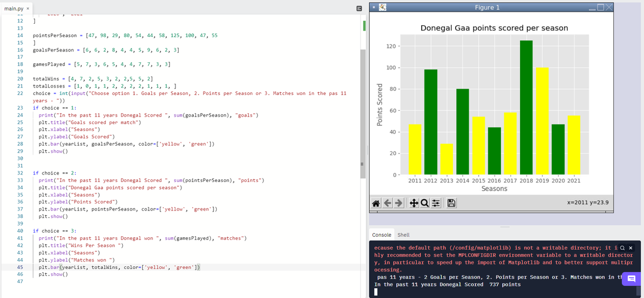Click the plt.show() call on line 29
Screen dimensions: 644x298
[x=53, y=151]
